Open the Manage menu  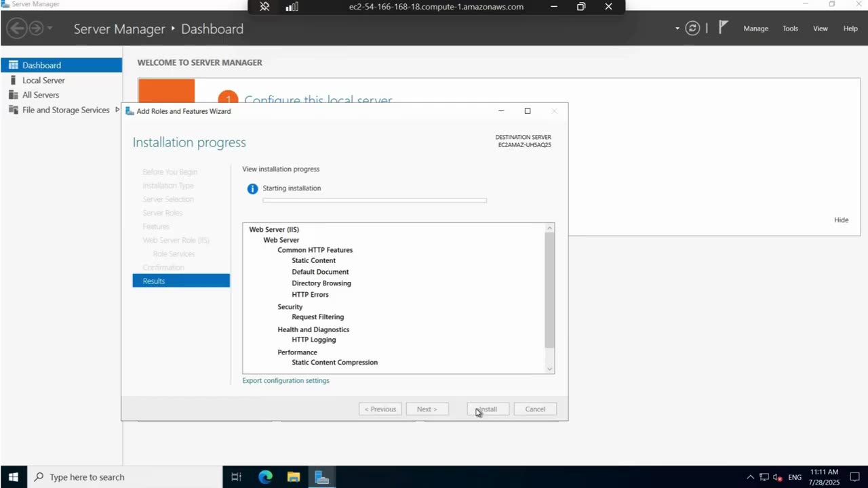click(755, 28)
